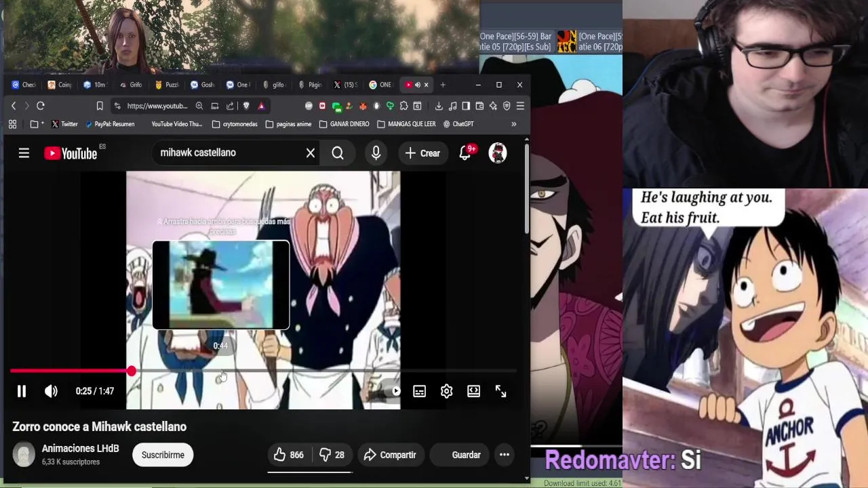
Task: Open a new browser tab
Action: point(443,85)
